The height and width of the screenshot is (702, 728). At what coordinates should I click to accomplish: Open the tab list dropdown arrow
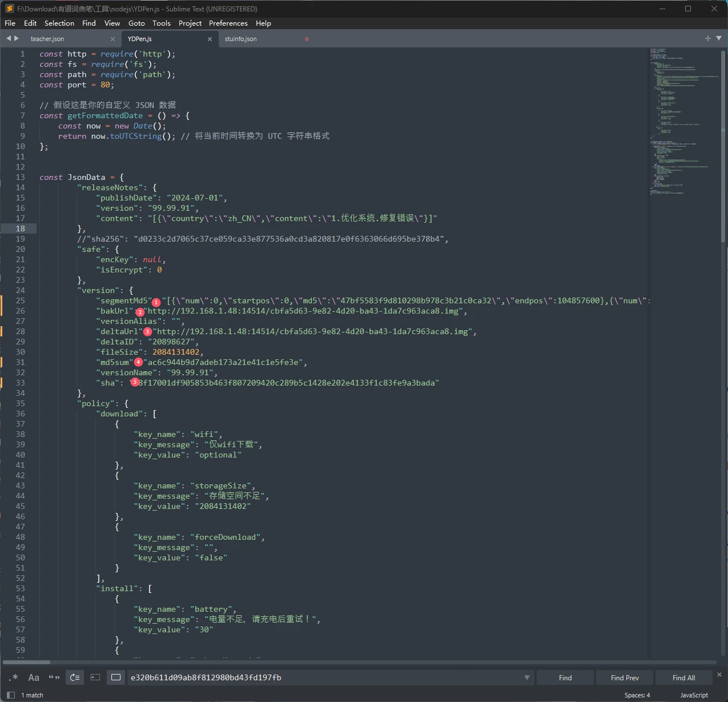click(x=719, y=38)
